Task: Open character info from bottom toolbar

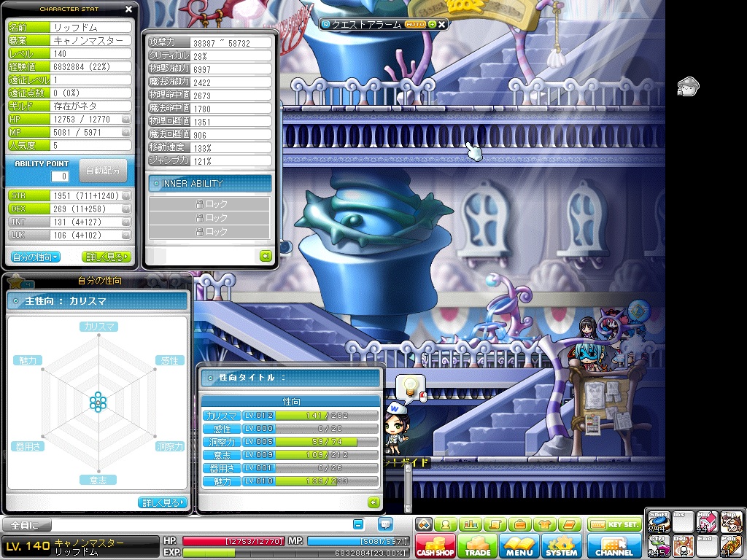Action: (446, 524)
